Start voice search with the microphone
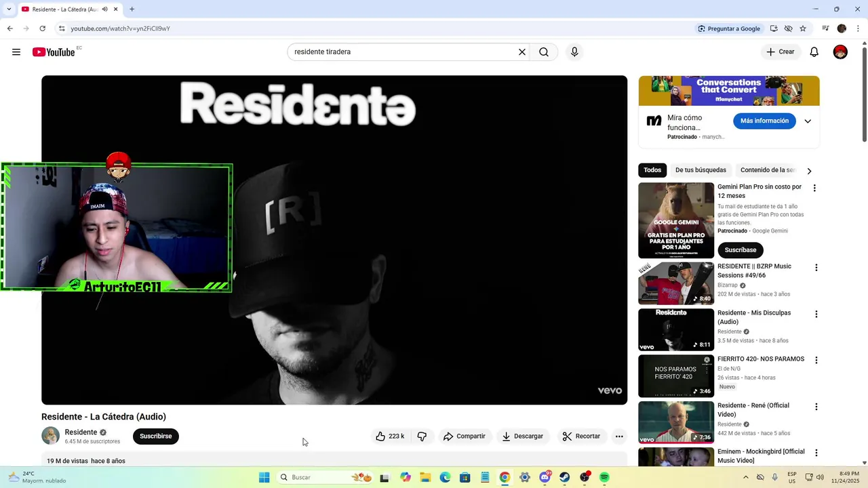Viewport: 868px width, 488px height. (574, 52)
